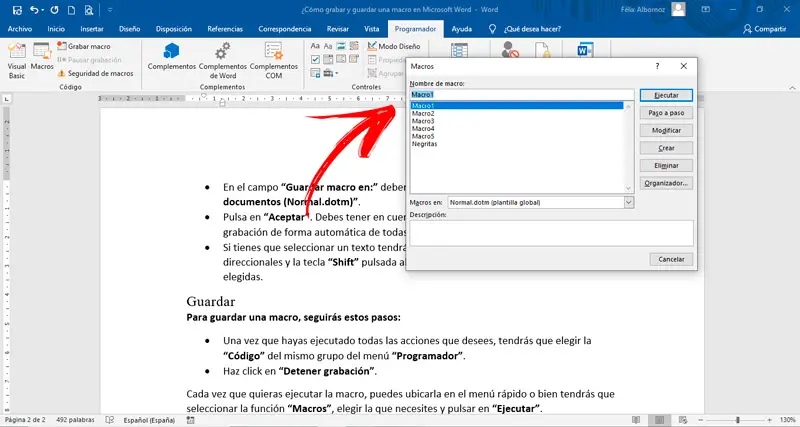Click the Modificar button
The width and height of the screenshot is (800, 427).
pos(666,131)
